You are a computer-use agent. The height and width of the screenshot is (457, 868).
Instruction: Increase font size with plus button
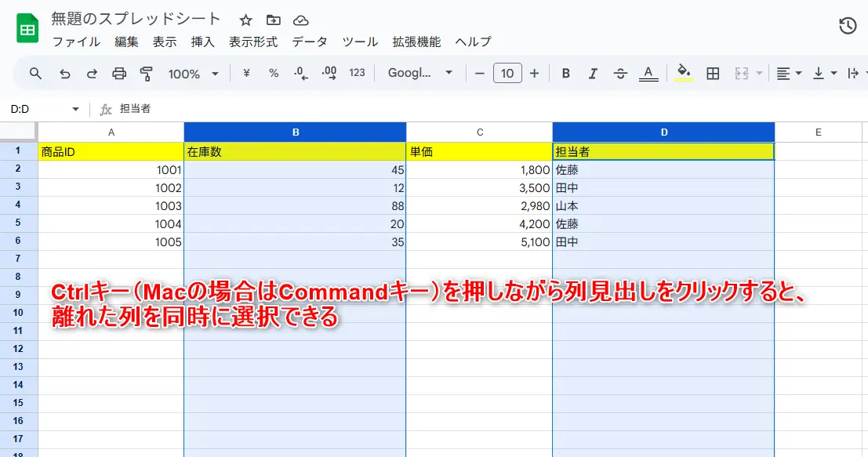pos(535,74)
